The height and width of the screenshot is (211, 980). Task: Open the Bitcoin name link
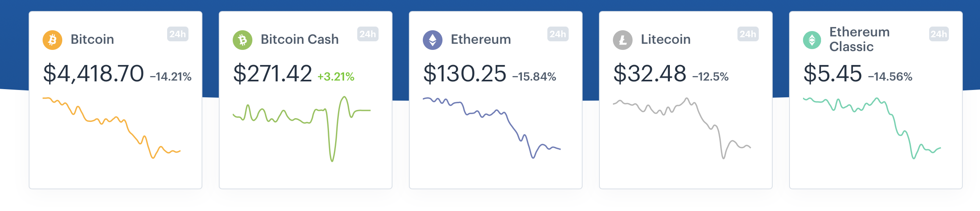coord(92,39)
